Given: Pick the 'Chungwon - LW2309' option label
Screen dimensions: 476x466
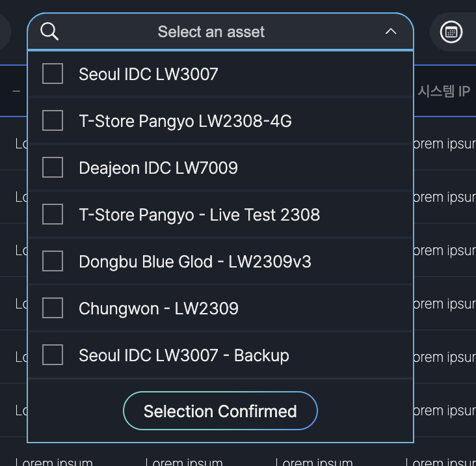Looking at the screenshot, I should pos(159,308).
